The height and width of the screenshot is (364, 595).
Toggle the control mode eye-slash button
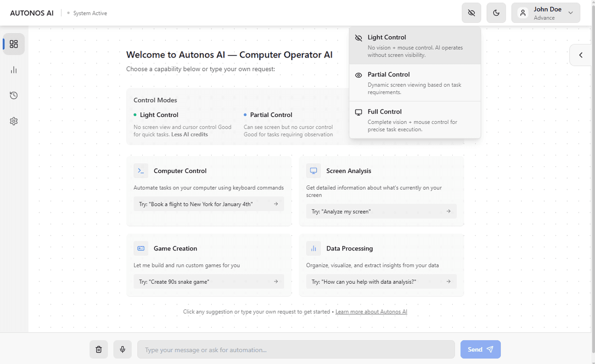(471, 13)
